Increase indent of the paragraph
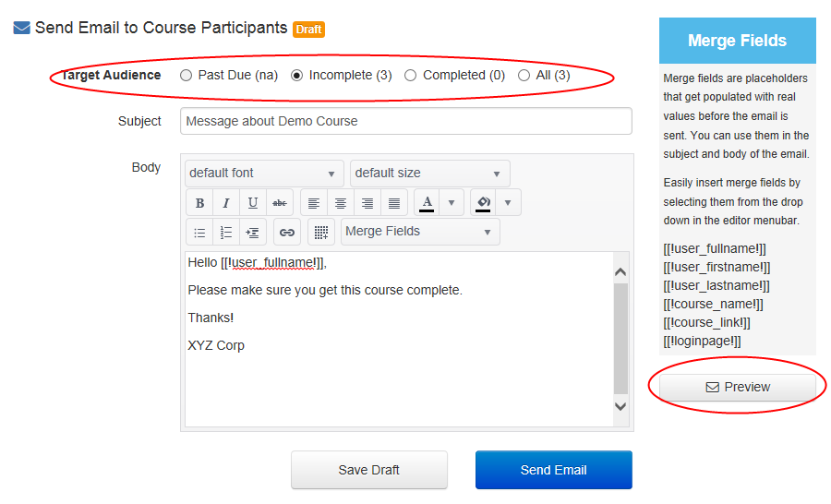Screen dimensions: 831x504 tap(253, 232)
